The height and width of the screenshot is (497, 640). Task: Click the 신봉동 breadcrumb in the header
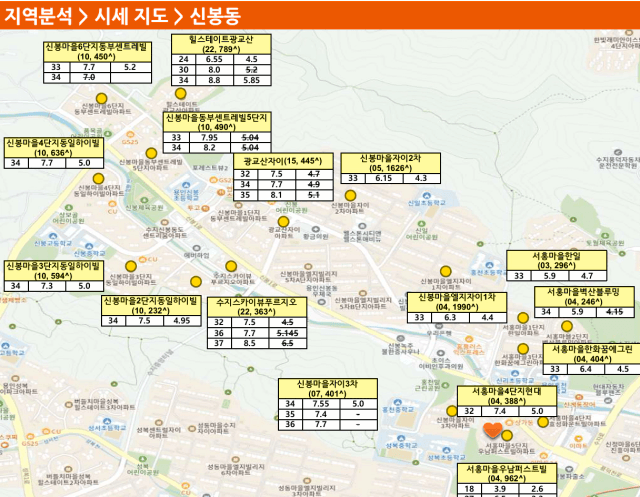click(x=215, y=16)
